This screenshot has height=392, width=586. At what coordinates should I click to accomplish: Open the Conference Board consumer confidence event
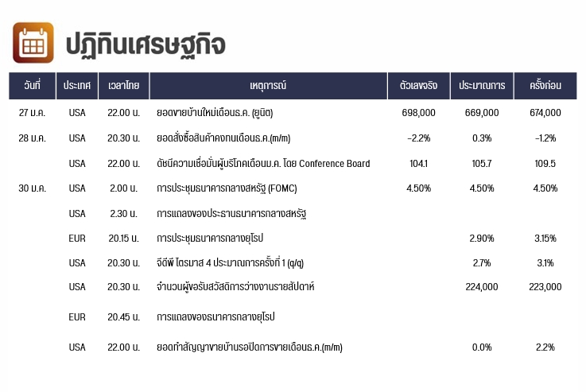(263, 164)
